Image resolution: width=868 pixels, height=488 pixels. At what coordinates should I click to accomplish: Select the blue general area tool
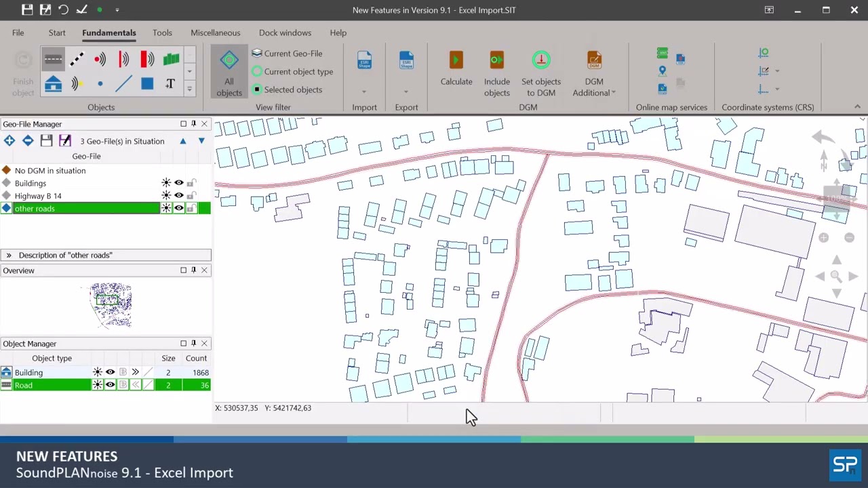click(147, 84)
